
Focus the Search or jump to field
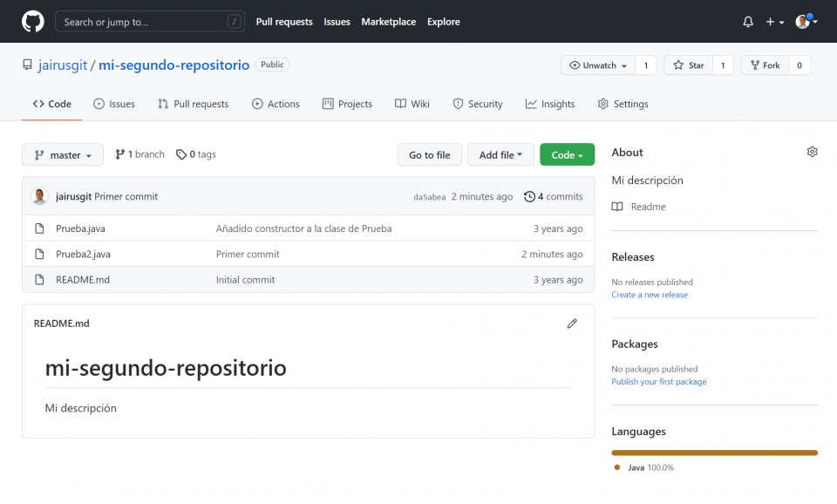pos(149,22)
